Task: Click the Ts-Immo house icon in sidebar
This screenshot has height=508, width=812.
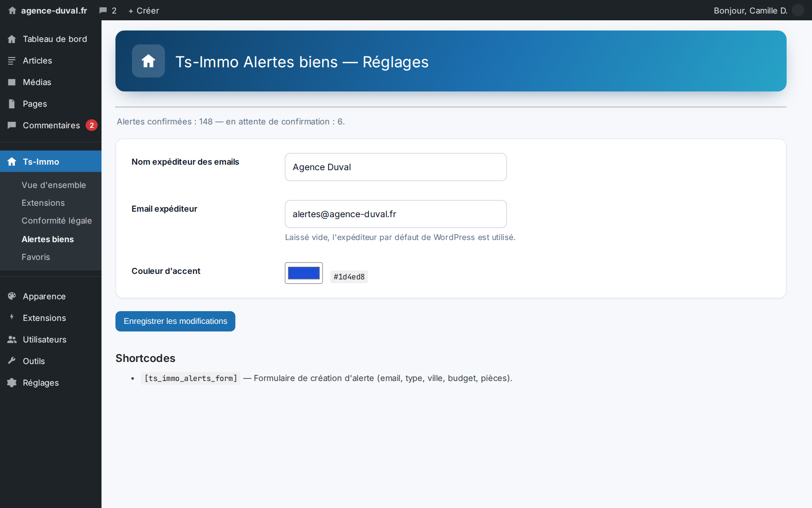Action: pos(12,162)
